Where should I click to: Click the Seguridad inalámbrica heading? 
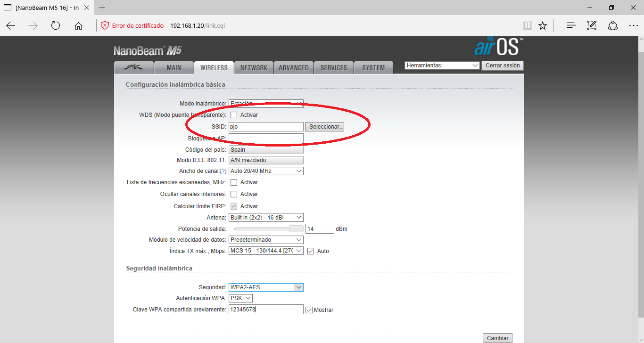[x=159, y=268]
